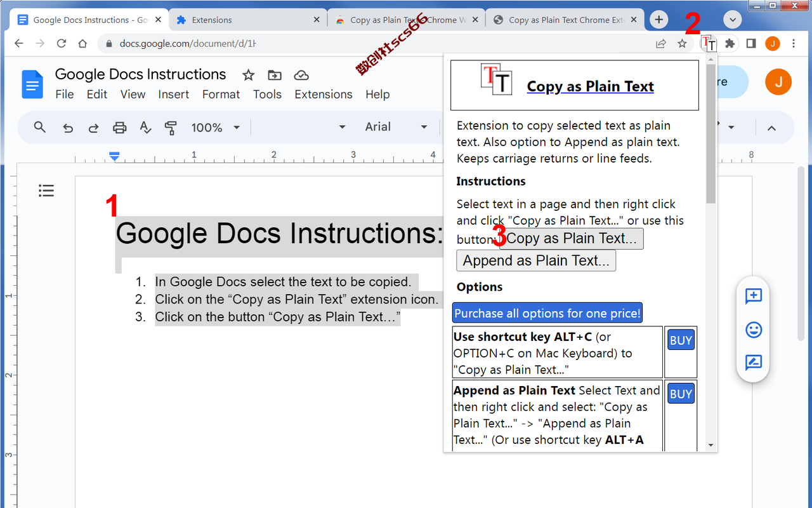Switch to the Chrome Web Store tab

406,20
